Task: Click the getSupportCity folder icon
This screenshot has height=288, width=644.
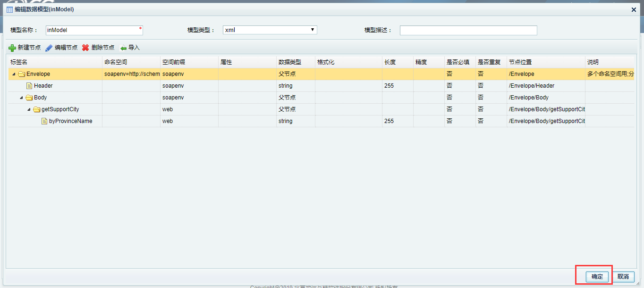Action: [37, 109]
